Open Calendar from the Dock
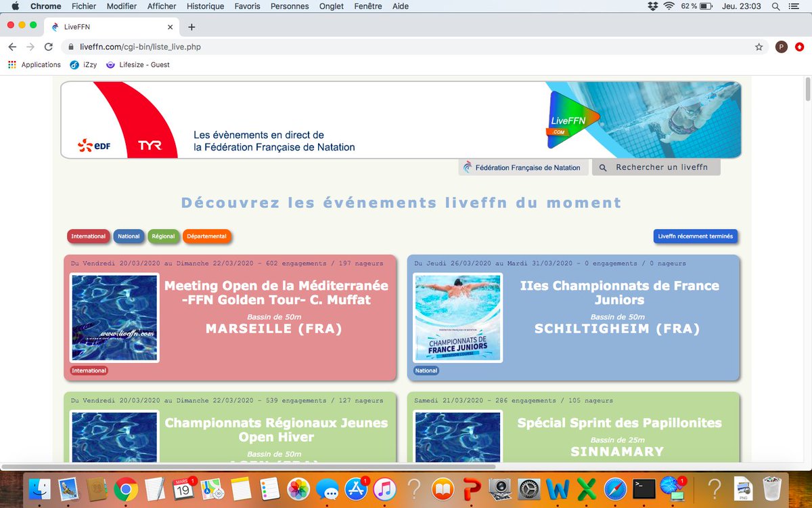Screen dimensions: 812x508 coord(183,488)
